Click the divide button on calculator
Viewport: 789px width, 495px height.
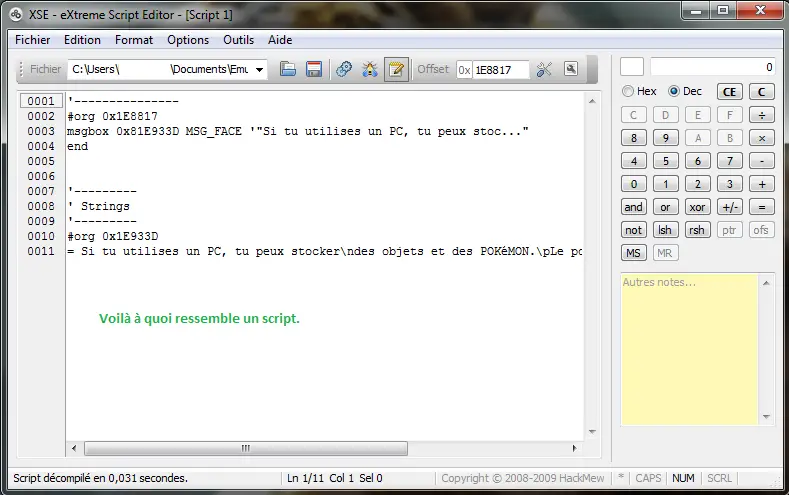[762, 115]
